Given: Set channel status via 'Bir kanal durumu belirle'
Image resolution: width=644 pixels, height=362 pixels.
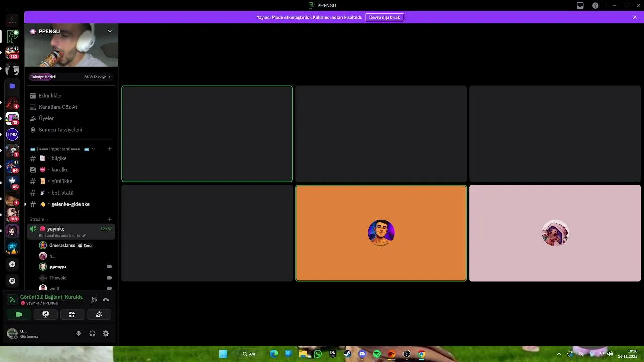Looking at the screenshot, I should click(62, 235).
